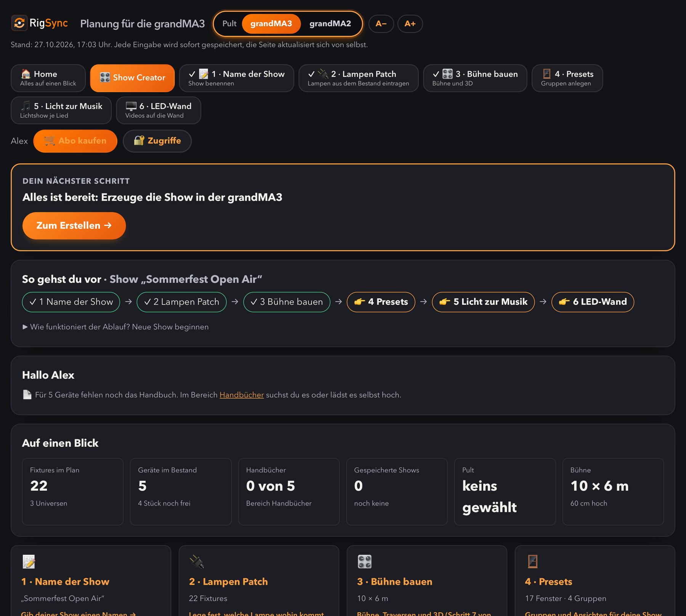
Task: Click user name Alex
Action: coord(19,141)
